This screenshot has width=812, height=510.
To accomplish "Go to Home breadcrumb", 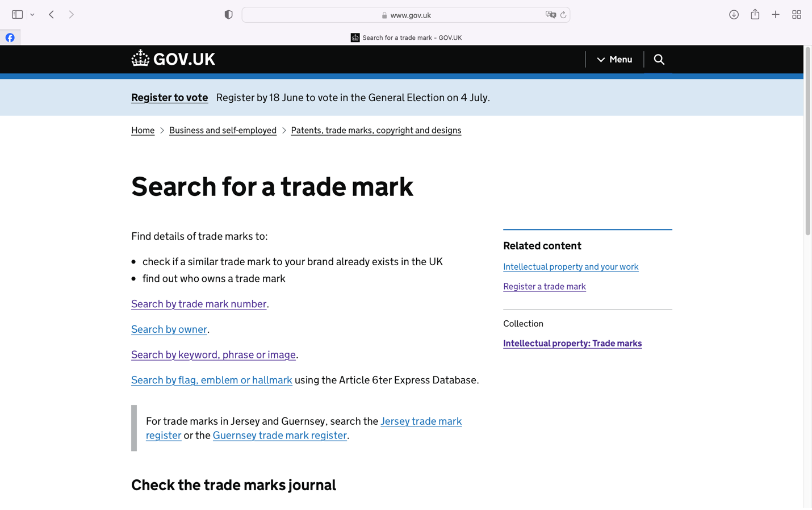I will (143, 131).
